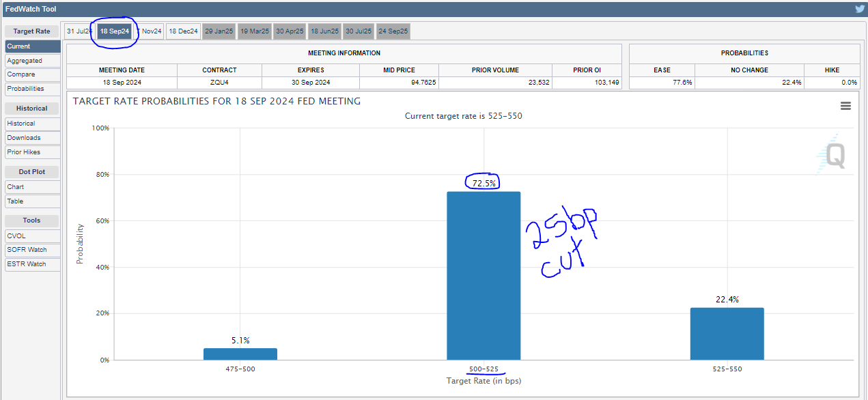Click the Target Rate Probabilities chart title

(x=216, y=101)
